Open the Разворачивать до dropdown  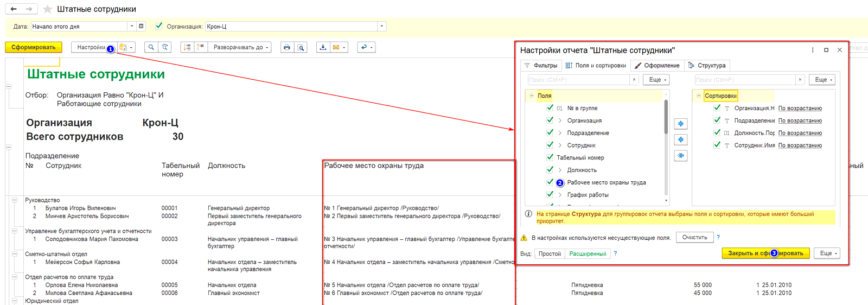coord(241,47)
